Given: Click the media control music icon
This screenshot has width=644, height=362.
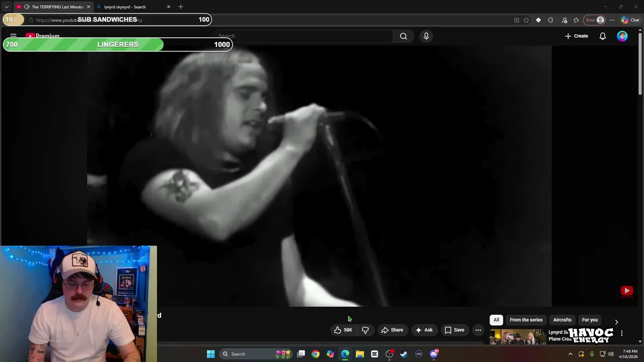Looking at the screenshot, I should pos(564,20).
